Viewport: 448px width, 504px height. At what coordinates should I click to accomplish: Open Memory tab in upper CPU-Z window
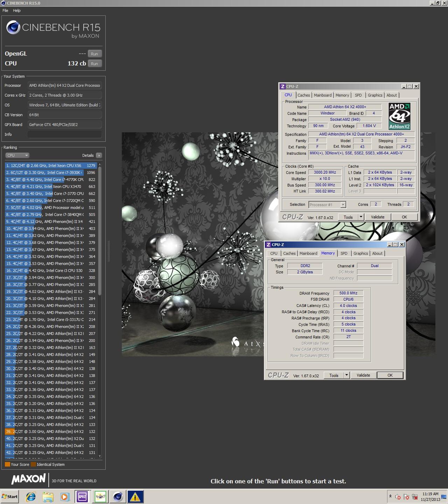[x=342, y=95]
